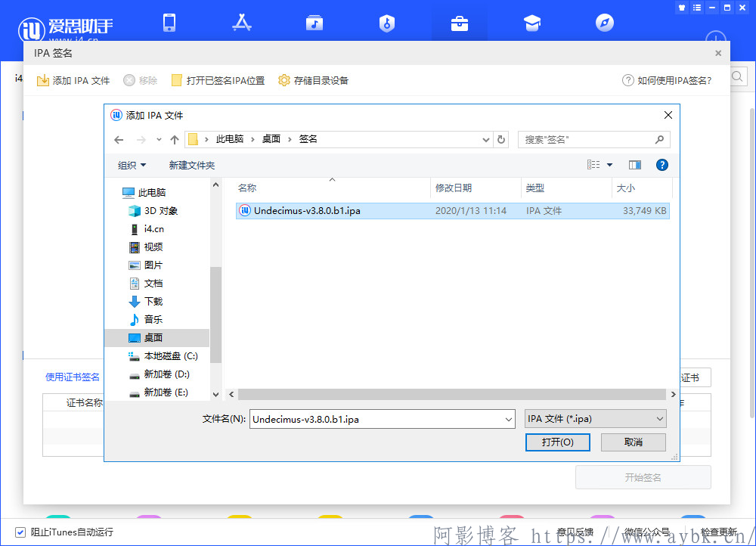
Task: Click 桌面 in the address breadcrumb
Action: [x=271, y=139]
